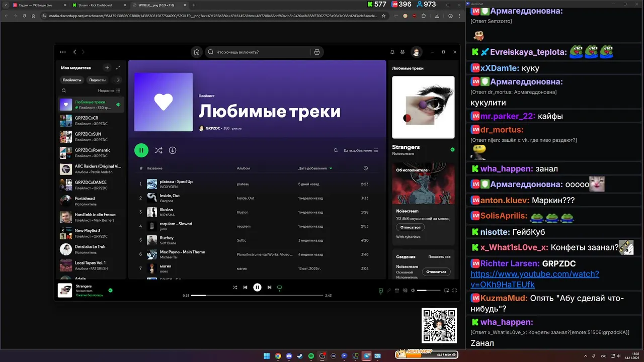
Task: Toggle the liked checkmark next to Strangers title
Action: coord(452,150)
